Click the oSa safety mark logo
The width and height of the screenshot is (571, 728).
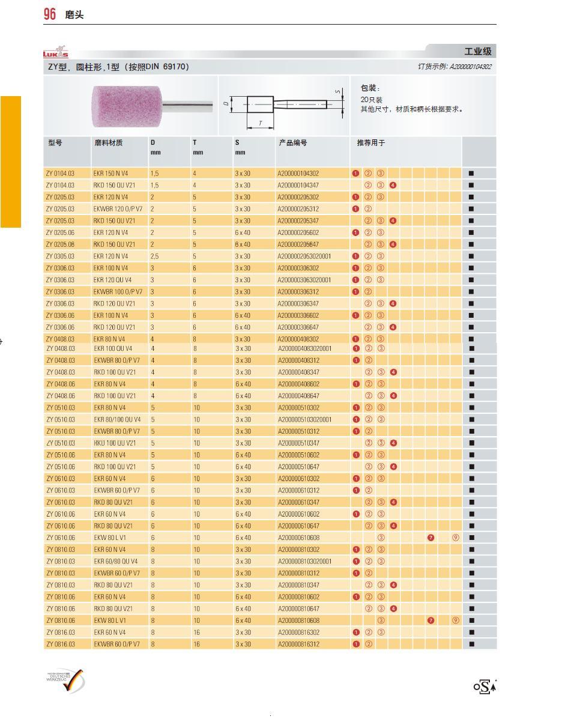pos(485,686)
